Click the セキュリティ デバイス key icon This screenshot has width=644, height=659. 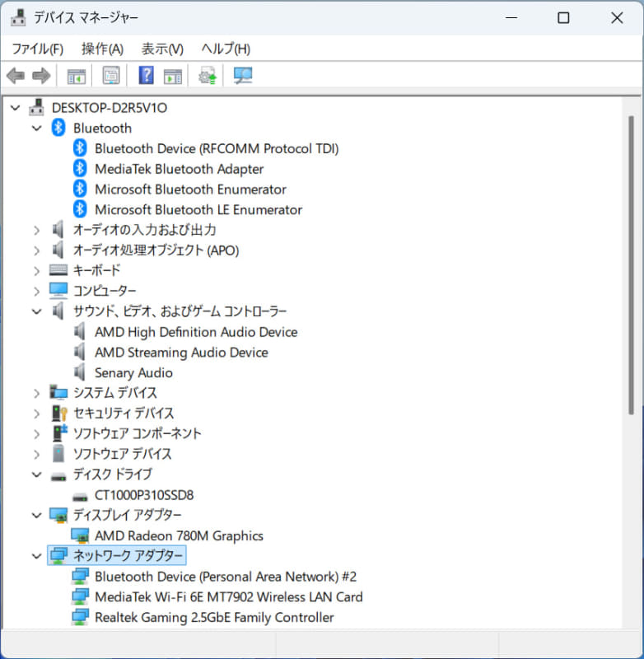tap(58, 414)
